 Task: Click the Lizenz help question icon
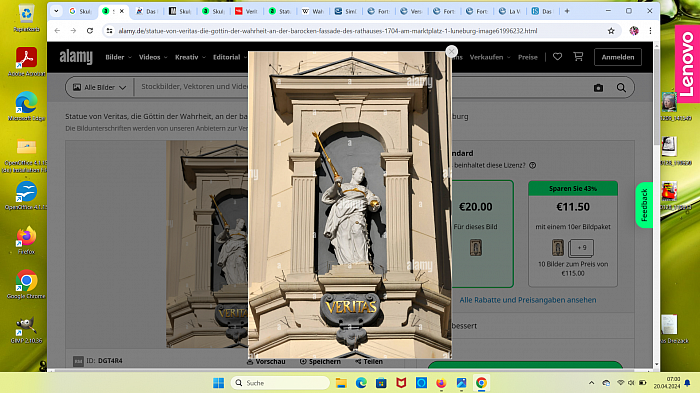(532, 165)
